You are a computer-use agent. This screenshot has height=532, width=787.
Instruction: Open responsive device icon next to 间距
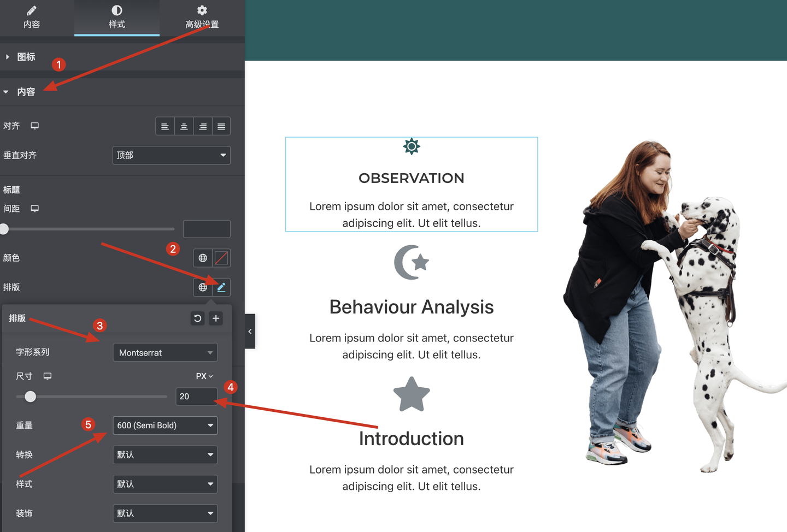pos(35,208)
